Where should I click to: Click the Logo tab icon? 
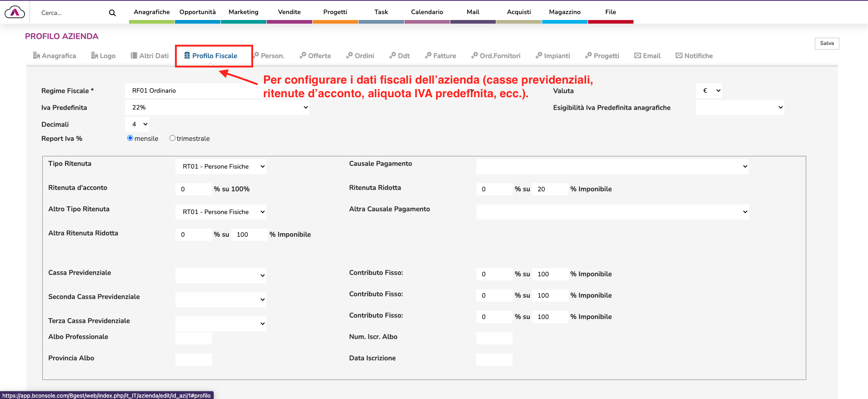coord(95,55)
